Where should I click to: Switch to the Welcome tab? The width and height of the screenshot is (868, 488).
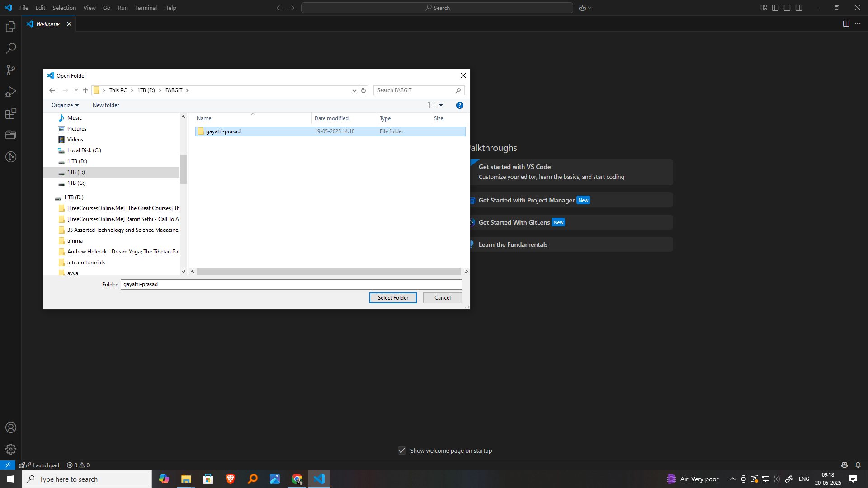pyautogui.click(x=47, y=24)
